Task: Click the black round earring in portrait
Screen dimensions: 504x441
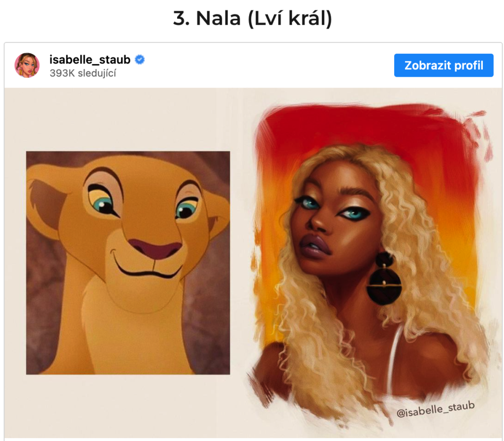Action: [384, 279]
